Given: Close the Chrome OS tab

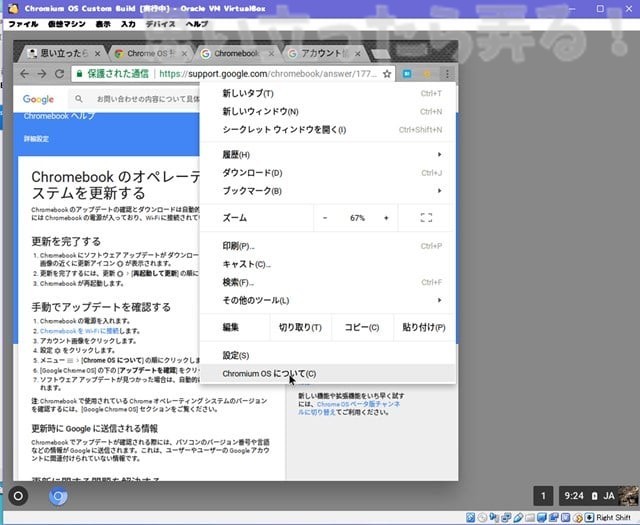Looking at the screenshot, I should click(x=184, y=53).
